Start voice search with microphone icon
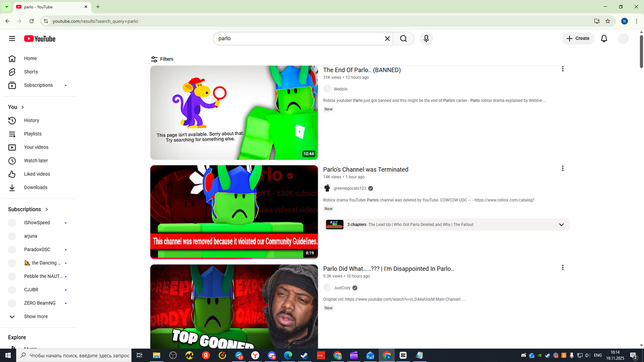This screenshot has width=644, height=362. [x=426, y=39]
